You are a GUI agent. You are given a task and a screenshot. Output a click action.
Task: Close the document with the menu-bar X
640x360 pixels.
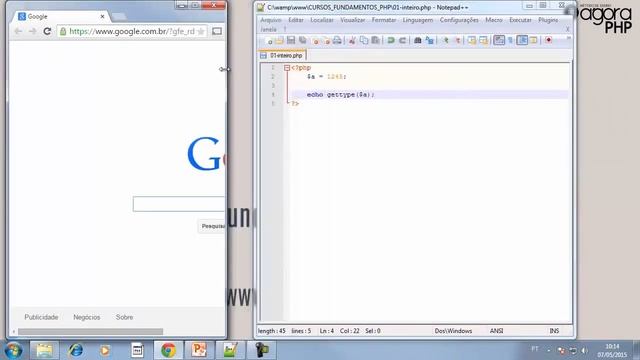tap(567, 29)
